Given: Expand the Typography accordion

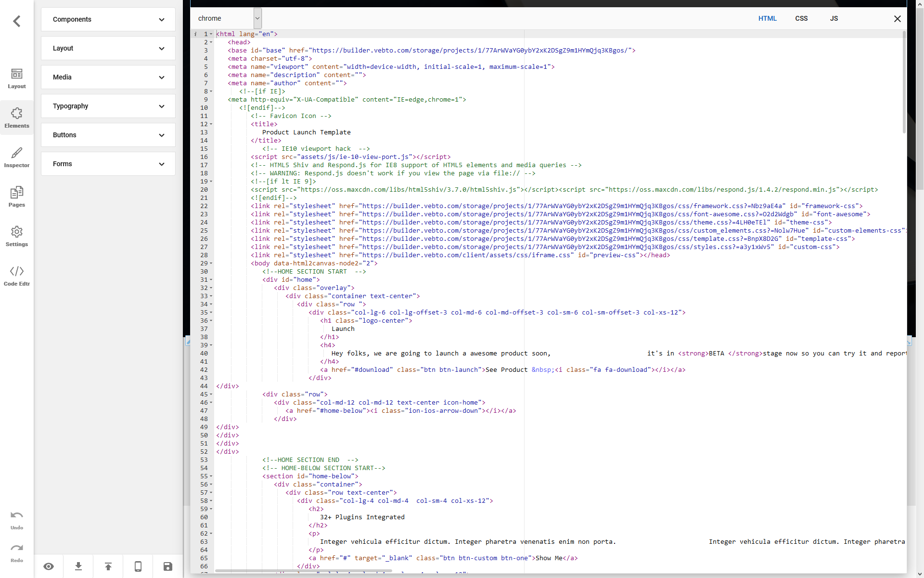Looking at the screenshot, I should click(x=108, y=106).
